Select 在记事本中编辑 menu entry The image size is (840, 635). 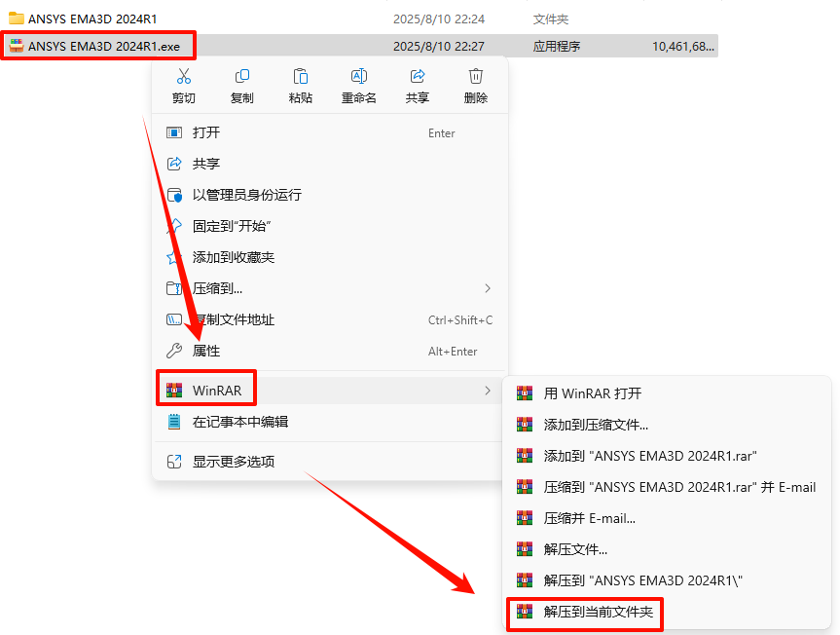(329, 422)
